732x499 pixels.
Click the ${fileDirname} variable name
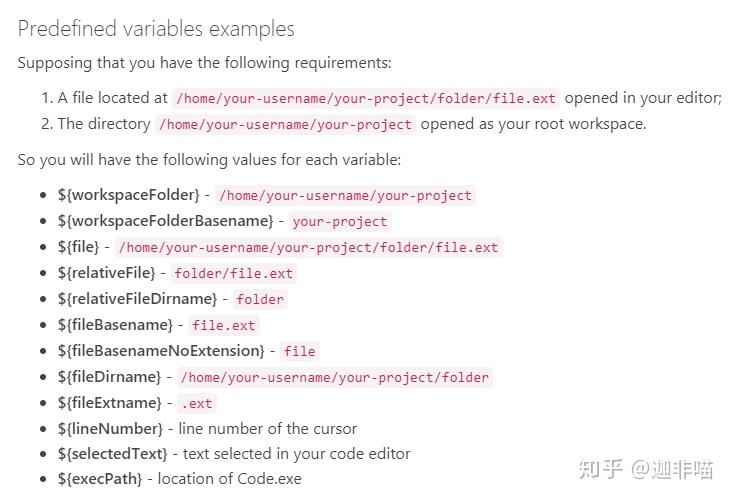pyautogui.click(x=109, y=377)
